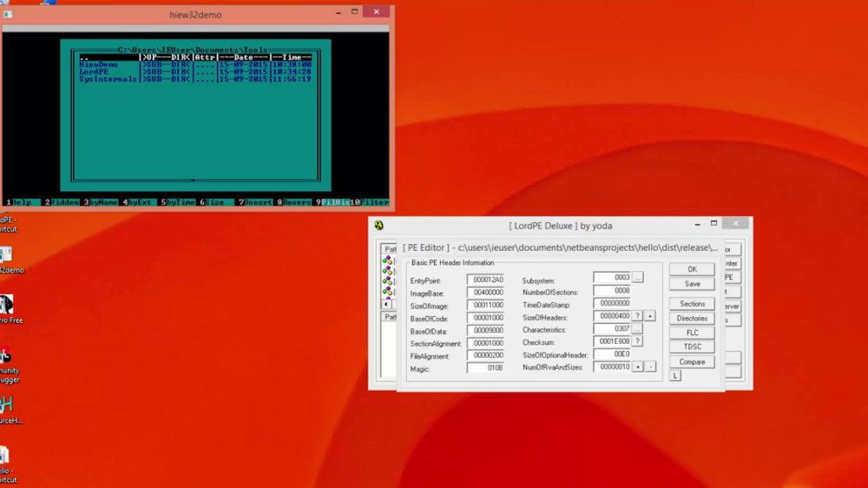This screenshot has height=488, width=868.
Task: Click OK in the PE Editor dialog
Action: (x=692, y=269)
